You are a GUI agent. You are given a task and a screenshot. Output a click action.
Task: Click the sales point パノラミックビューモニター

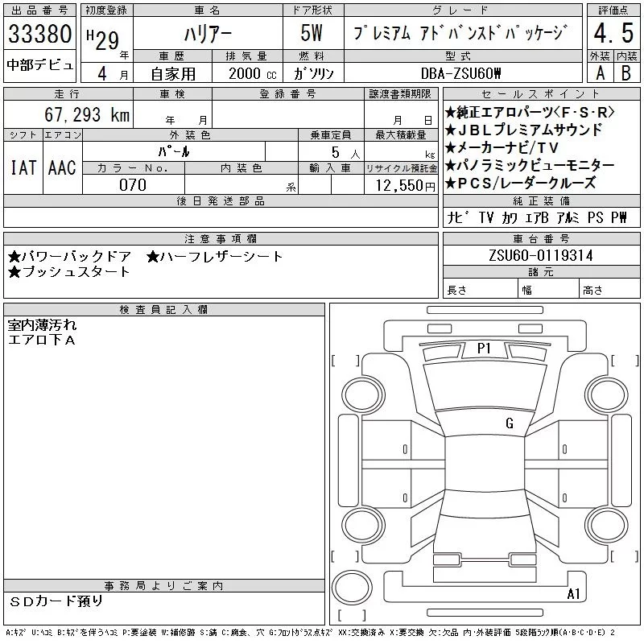click(x=530, y=165)
